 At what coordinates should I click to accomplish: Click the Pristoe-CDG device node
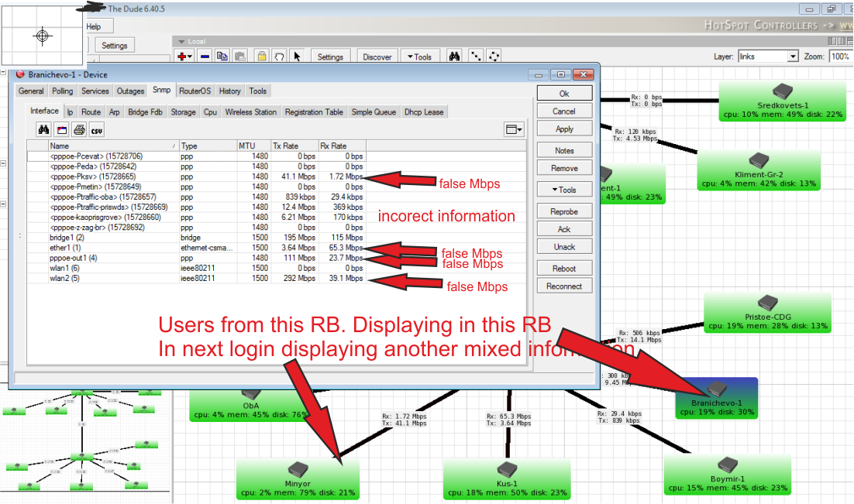click(767, 313)
